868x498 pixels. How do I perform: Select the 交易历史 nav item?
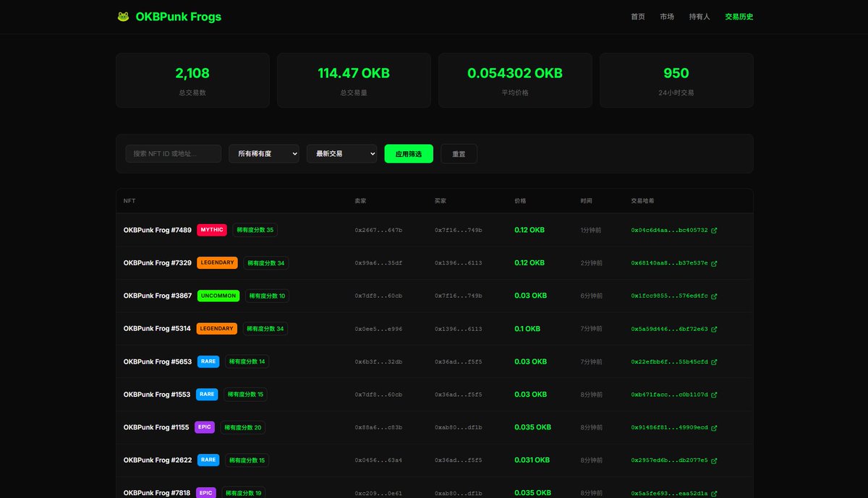coord(739,17)
